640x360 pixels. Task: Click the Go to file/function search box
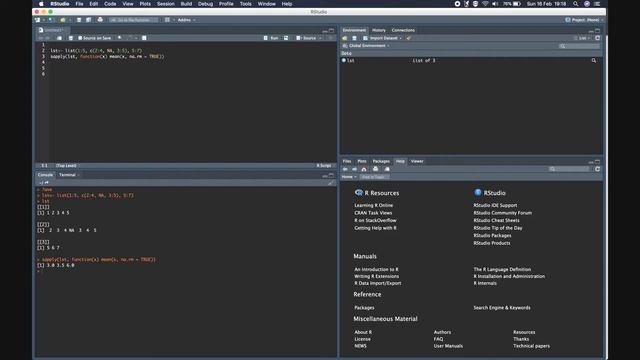[133, 20]
